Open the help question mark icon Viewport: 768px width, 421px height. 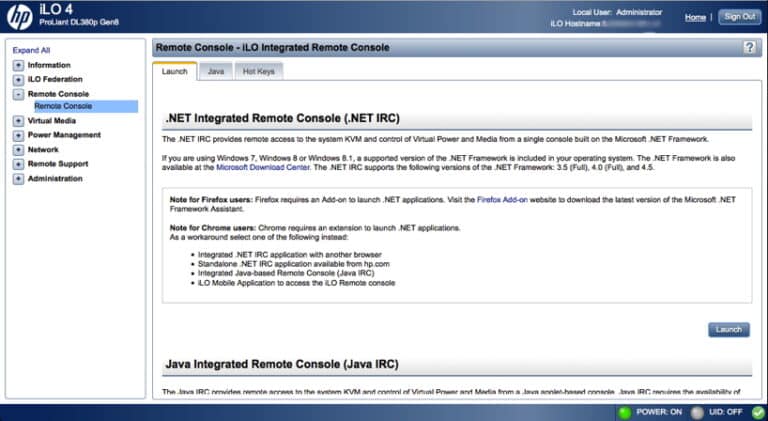(x=749, y=47)
